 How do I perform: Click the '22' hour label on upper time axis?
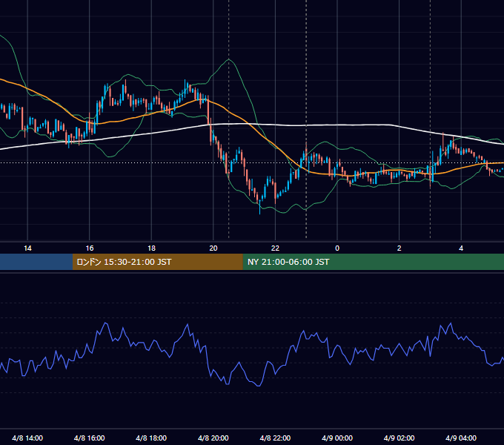click(275, 248)
